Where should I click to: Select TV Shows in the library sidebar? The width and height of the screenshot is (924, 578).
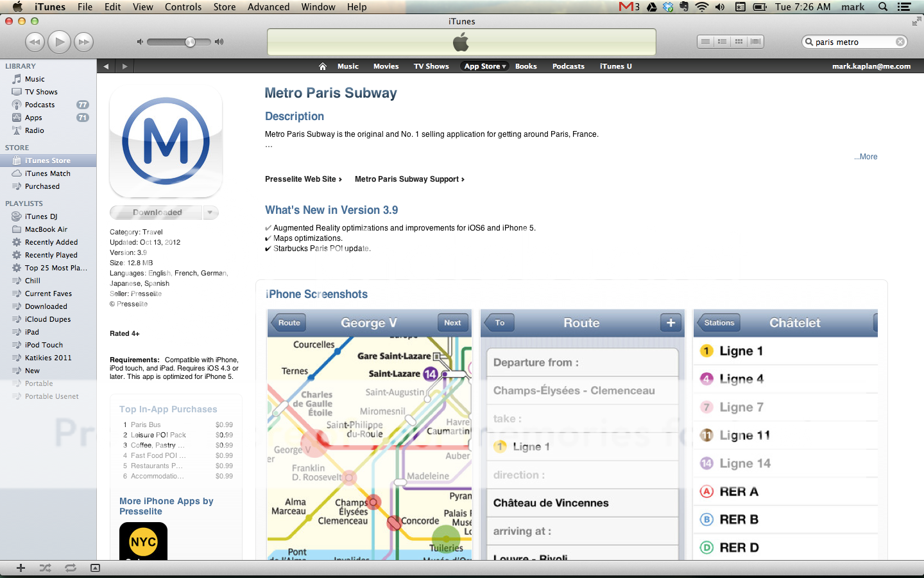48,92
